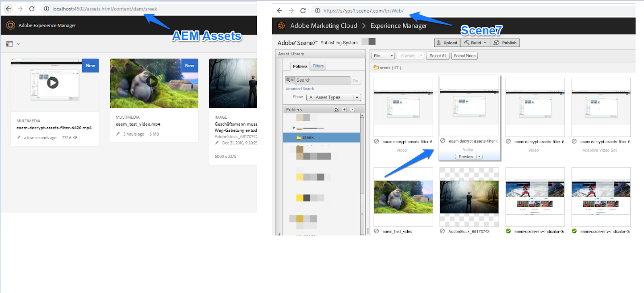Viewport: 644px width, 293px height.
Task: Click the greyed-out Preview toolbar button
Action: tap(407, 56)
